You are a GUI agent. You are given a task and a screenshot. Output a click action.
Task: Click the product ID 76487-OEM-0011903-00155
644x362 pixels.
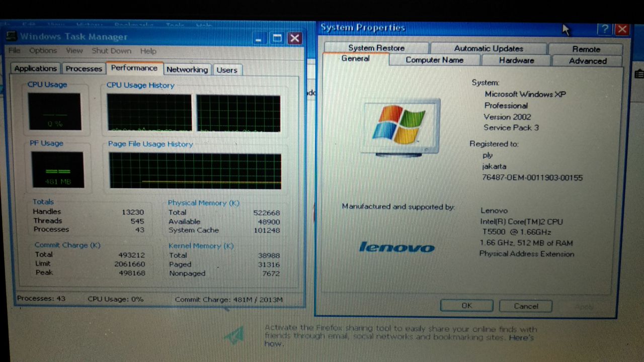tap(532, 177)
